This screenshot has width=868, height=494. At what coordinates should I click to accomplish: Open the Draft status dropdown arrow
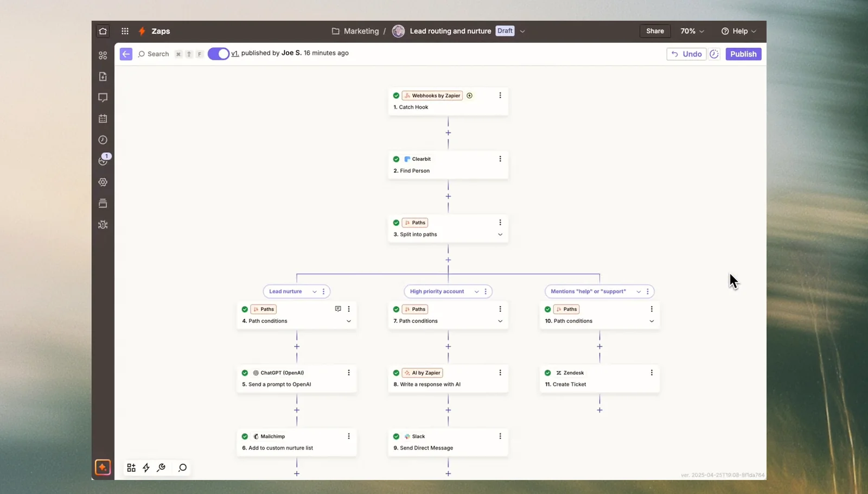tap(522, 31)
